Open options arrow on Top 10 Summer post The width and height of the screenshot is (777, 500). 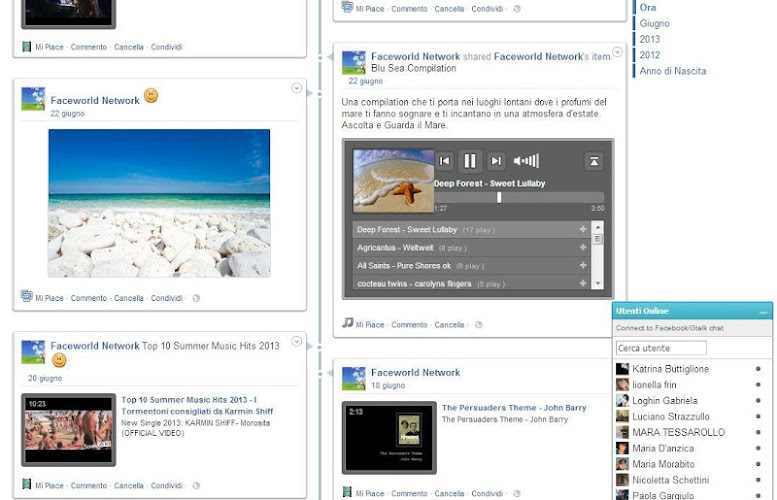(x=296, y=341)
